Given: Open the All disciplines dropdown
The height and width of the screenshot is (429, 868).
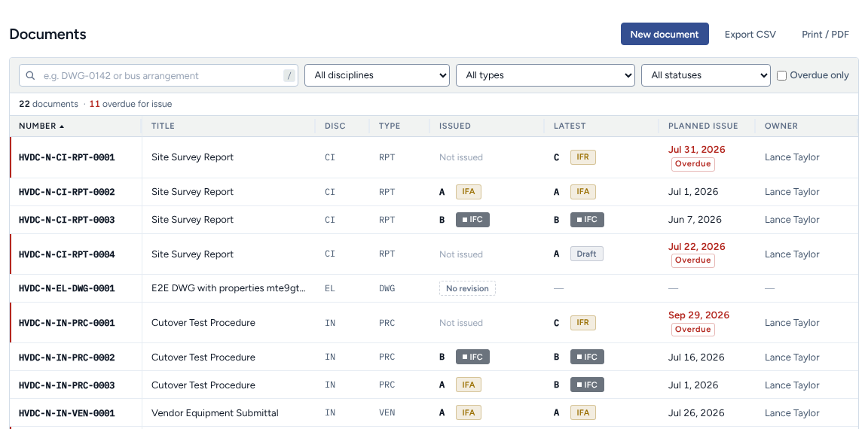Looking at the screenshot, I should 377,75.
